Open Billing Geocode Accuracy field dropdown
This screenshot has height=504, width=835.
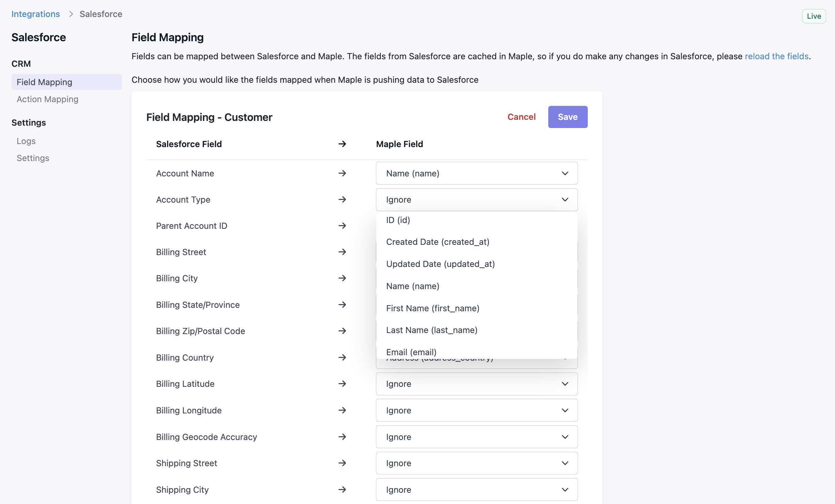point(476,437)
